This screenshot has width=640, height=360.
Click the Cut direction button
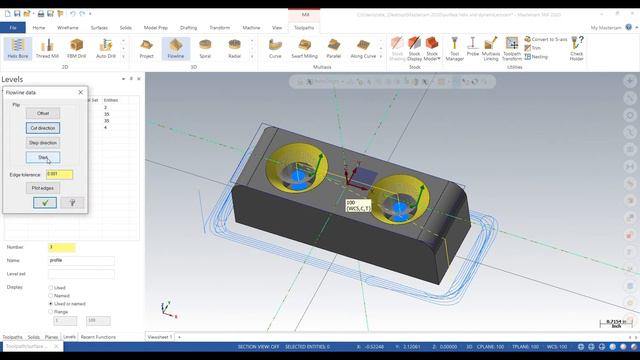click(43, 128)
